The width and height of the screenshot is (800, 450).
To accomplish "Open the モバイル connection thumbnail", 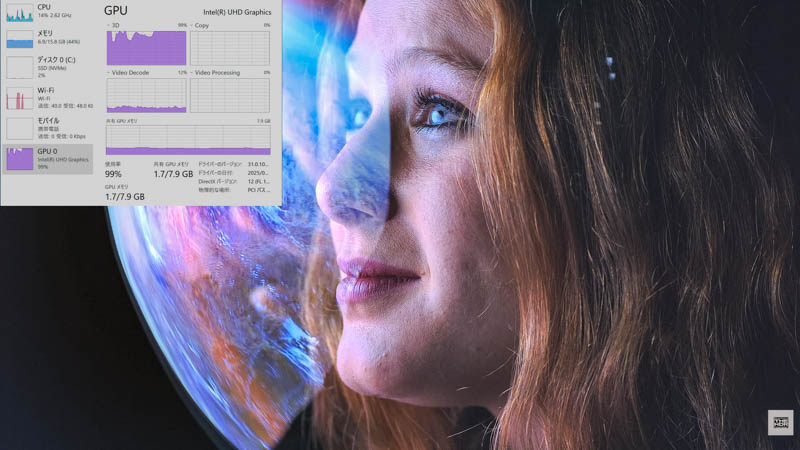I will tap(20, 128).
